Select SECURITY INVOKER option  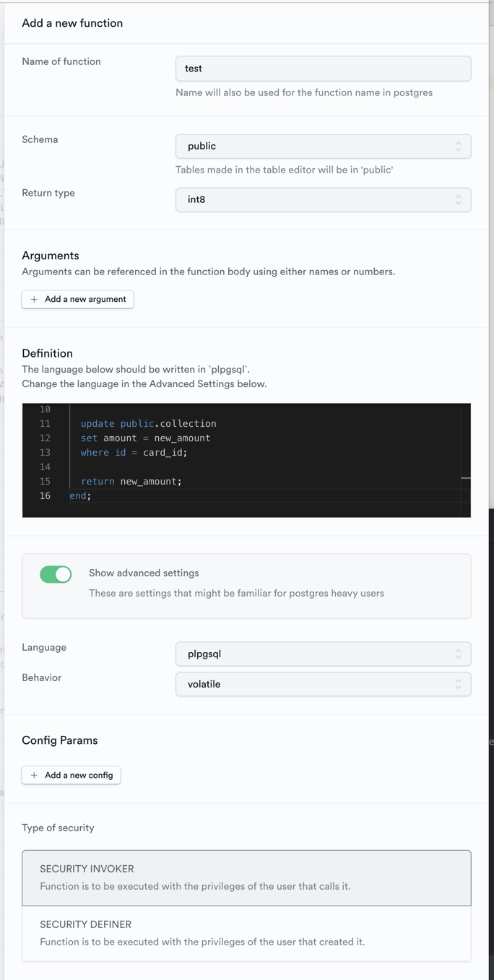(x=246, y=877)
